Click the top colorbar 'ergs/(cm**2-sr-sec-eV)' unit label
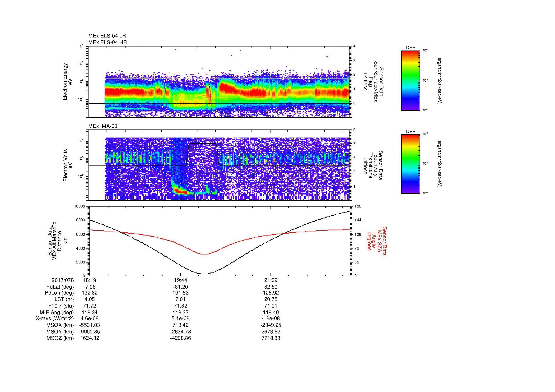This screenshot has width=555, height=392. 440,81
